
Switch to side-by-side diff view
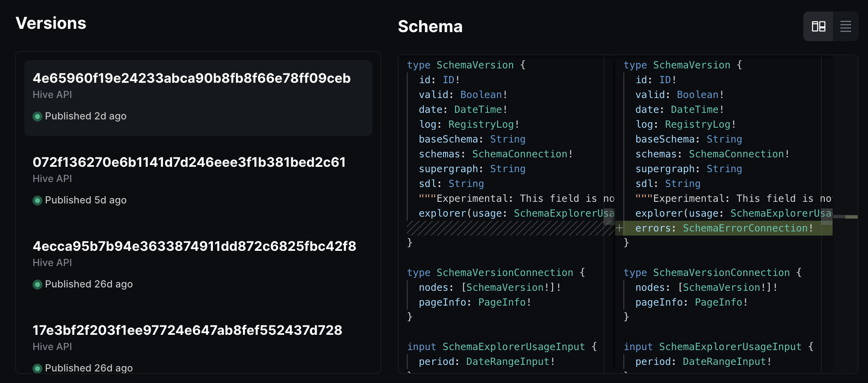[x=818, y=26]
